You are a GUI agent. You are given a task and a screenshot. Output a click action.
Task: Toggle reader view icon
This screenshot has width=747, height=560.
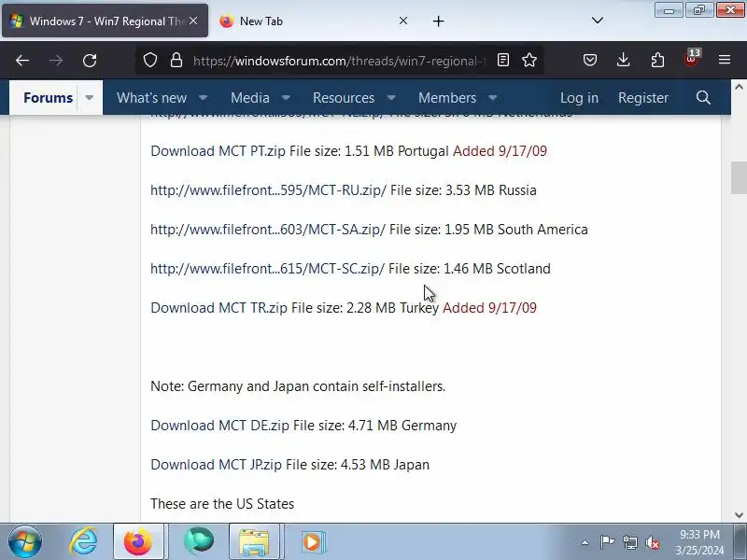pyautogui.click(x=503, y=60)
